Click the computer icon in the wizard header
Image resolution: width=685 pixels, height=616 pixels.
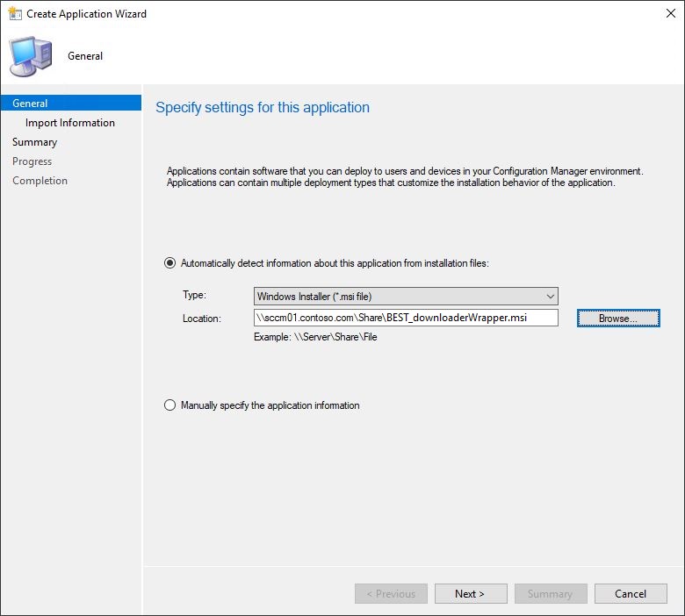pos(30,56)
